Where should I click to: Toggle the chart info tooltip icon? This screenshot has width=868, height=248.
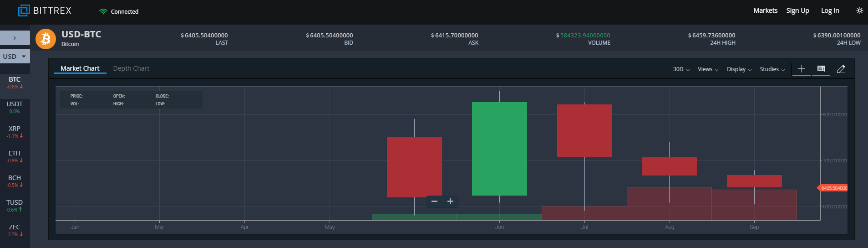[x=821, y=69]
